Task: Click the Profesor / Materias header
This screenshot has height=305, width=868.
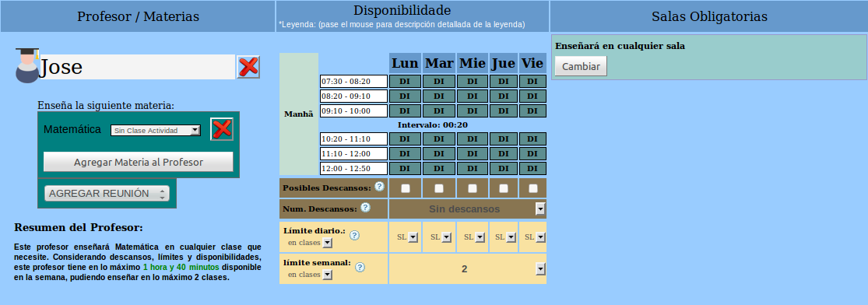Action: 138,16
